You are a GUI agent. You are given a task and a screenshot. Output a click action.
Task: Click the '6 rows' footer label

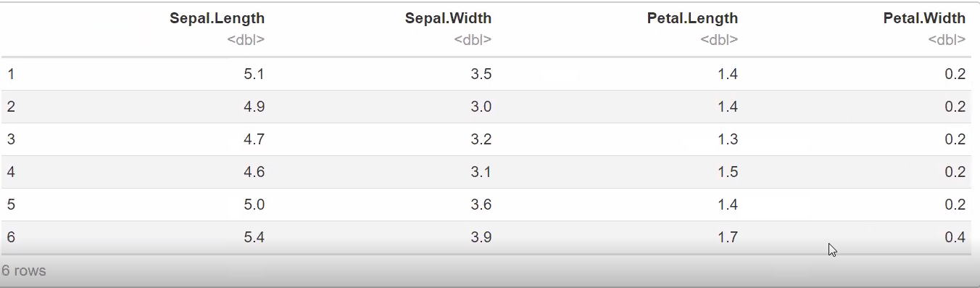pos(23,271)
